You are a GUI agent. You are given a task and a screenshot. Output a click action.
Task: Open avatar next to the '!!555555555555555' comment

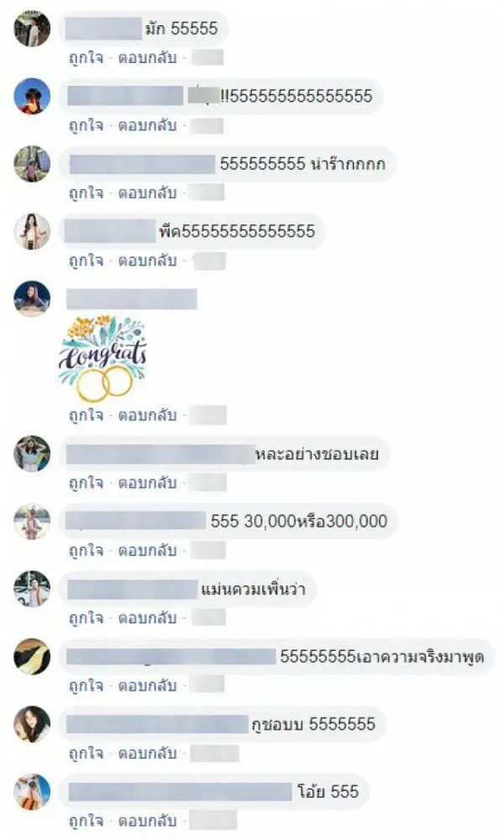coord(32,96)
